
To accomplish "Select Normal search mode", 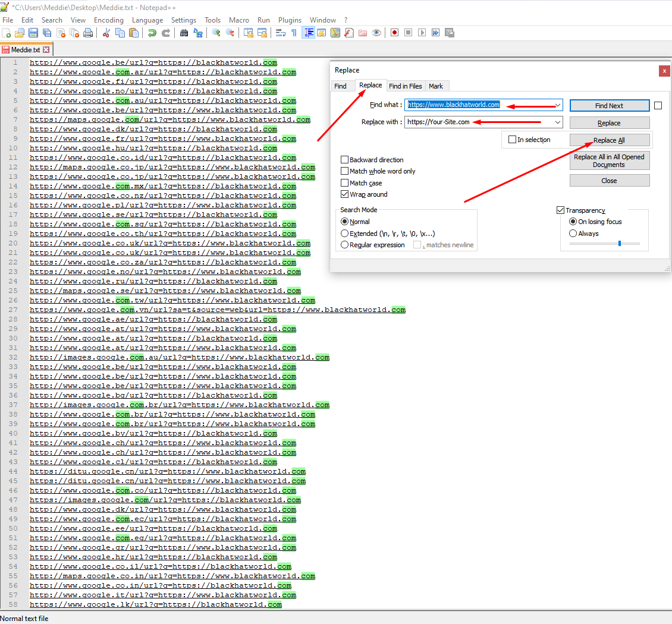I will coord(344,222).
